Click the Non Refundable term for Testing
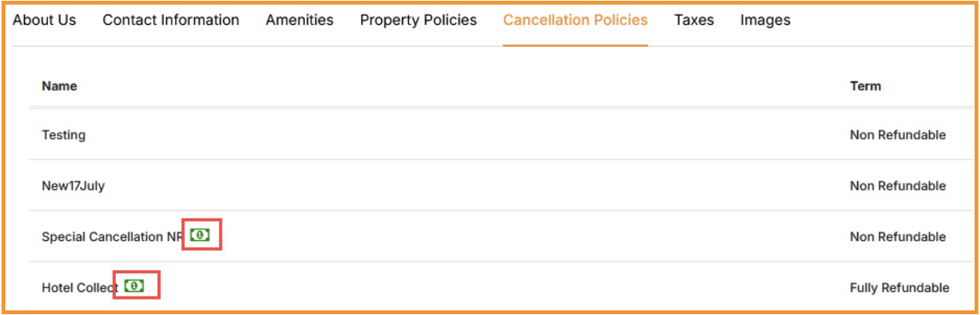This screenshot has width=980, height=315. pyautogui.click(x=897, y=135)
